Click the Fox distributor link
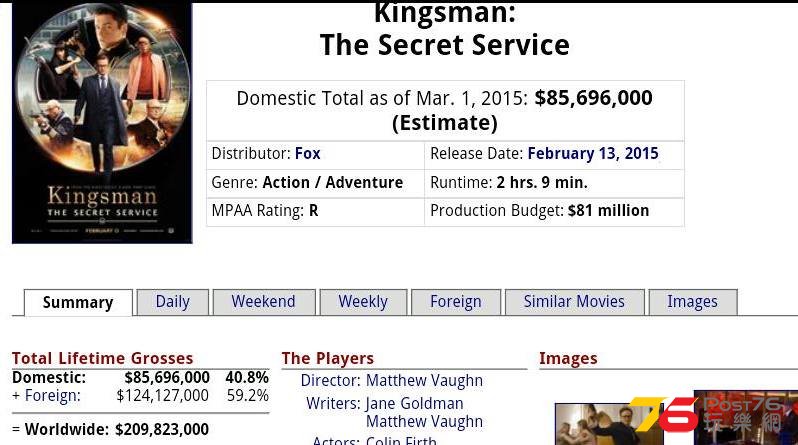798x445 pixels. point(307,154)
